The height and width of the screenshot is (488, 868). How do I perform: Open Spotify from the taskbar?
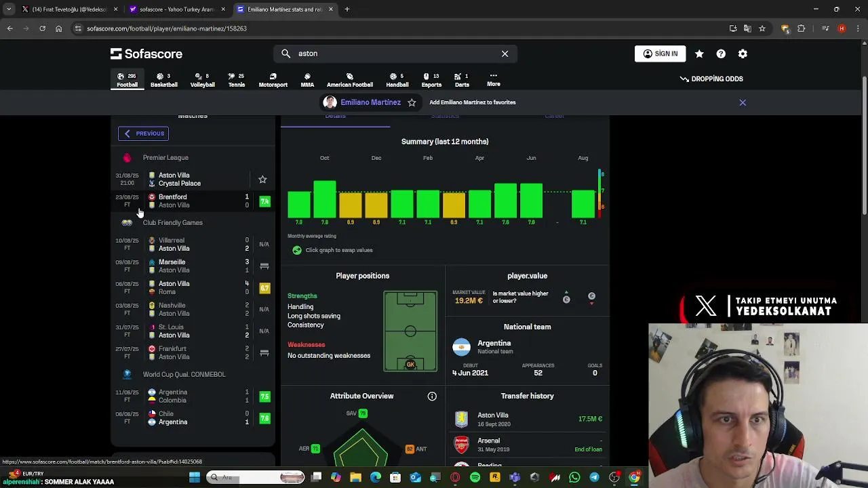click(x=475, y=477)
